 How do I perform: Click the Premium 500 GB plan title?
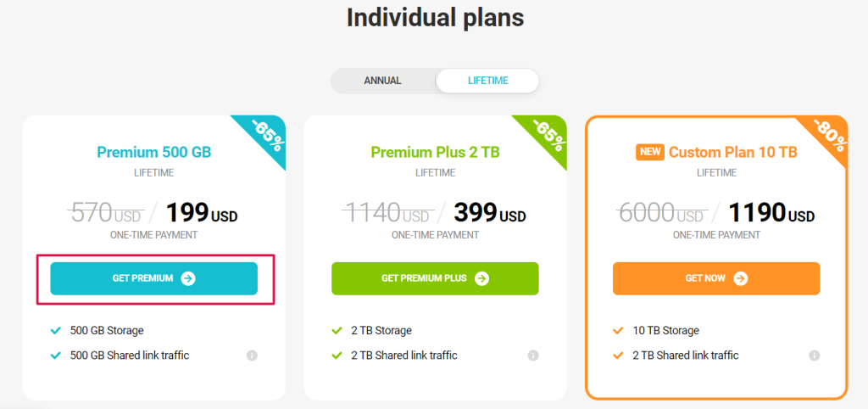coord(154,153)
